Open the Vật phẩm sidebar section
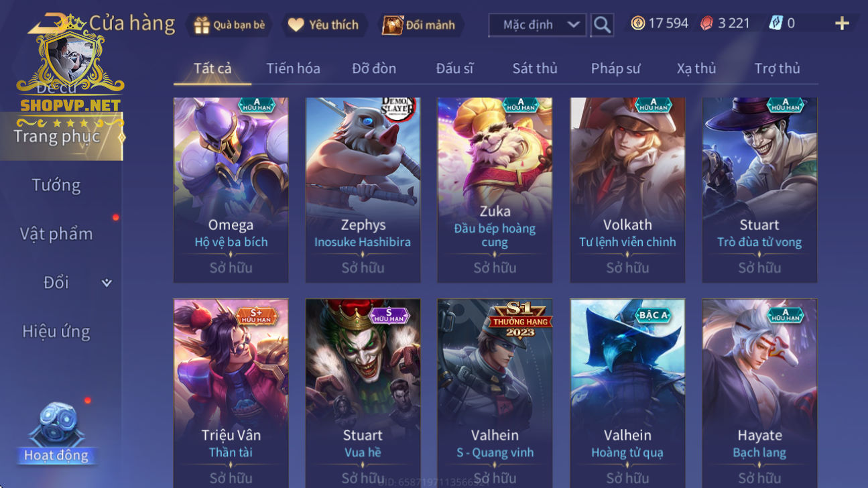The width and height of the screenshot is (868, 488). tap(56, 234)
